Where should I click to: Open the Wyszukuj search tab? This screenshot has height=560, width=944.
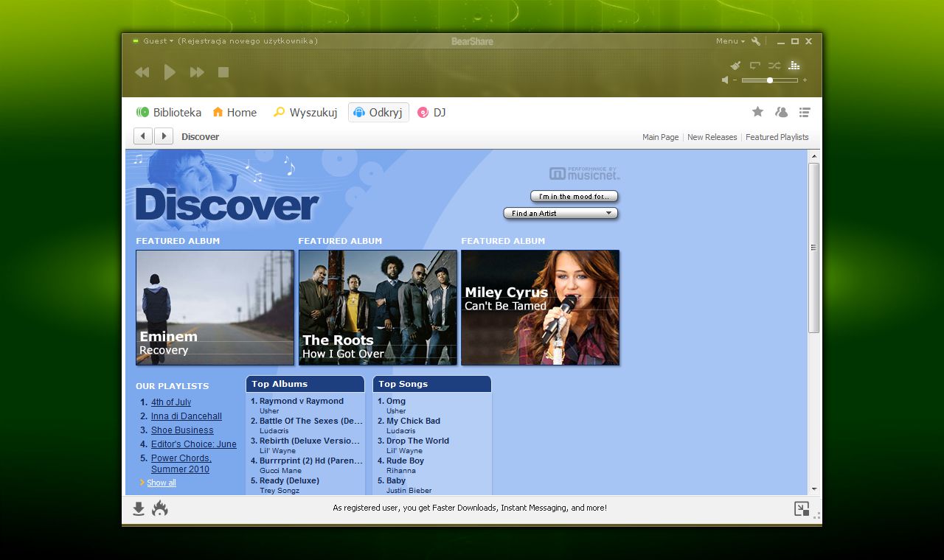click(x=305, y=112)
